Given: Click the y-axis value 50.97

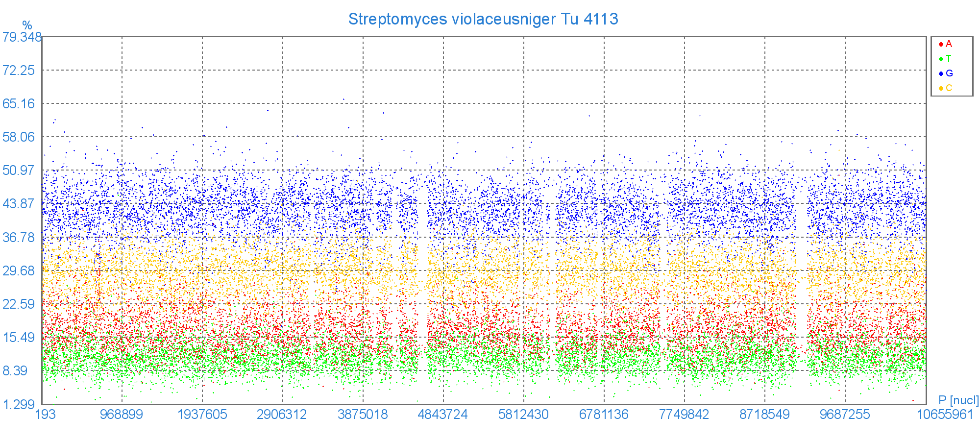Looking at the screenshot, I should point(19,171).
